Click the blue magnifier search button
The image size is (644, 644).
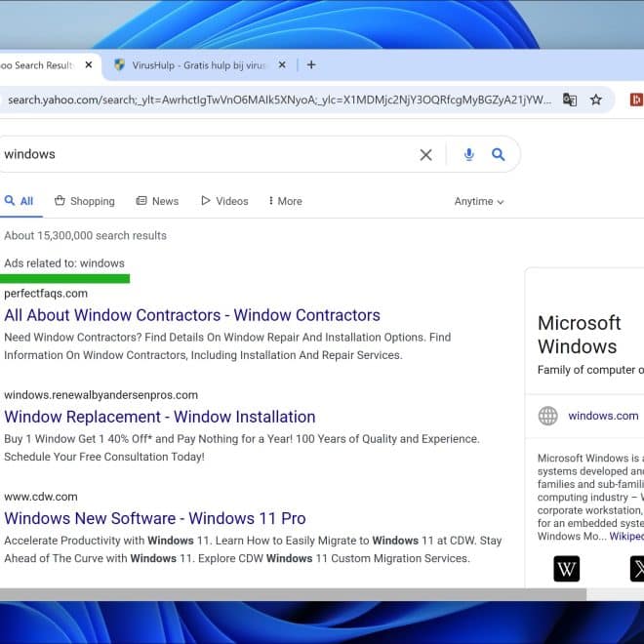coord(499,154)
